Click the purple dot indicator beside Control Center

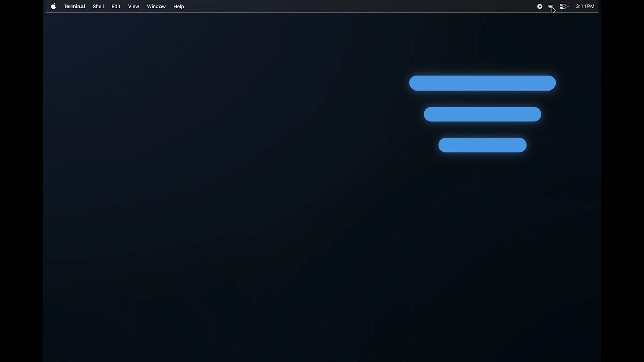[x=567, y=7]
